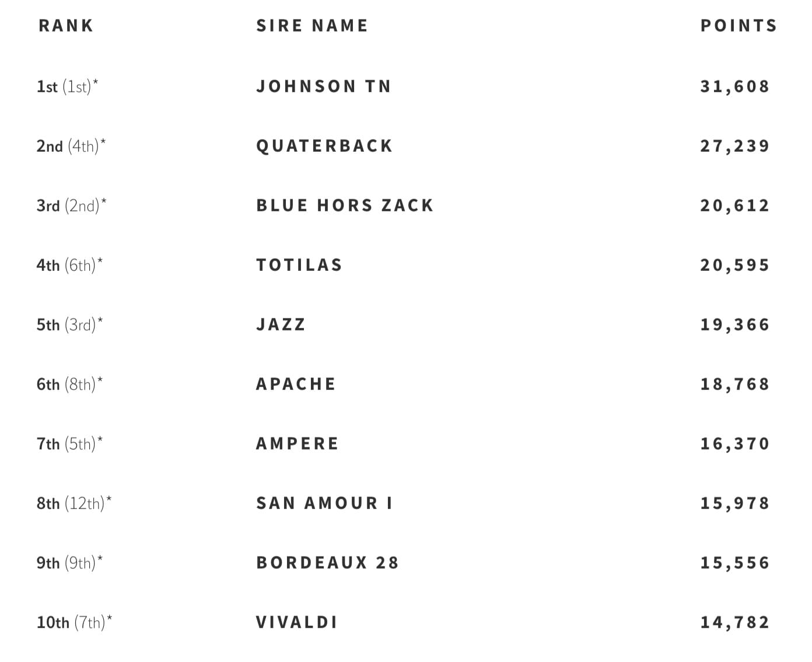812x662 pixels.
Task: Select the 8th (12th) rank cell
Action: (74, 503)
